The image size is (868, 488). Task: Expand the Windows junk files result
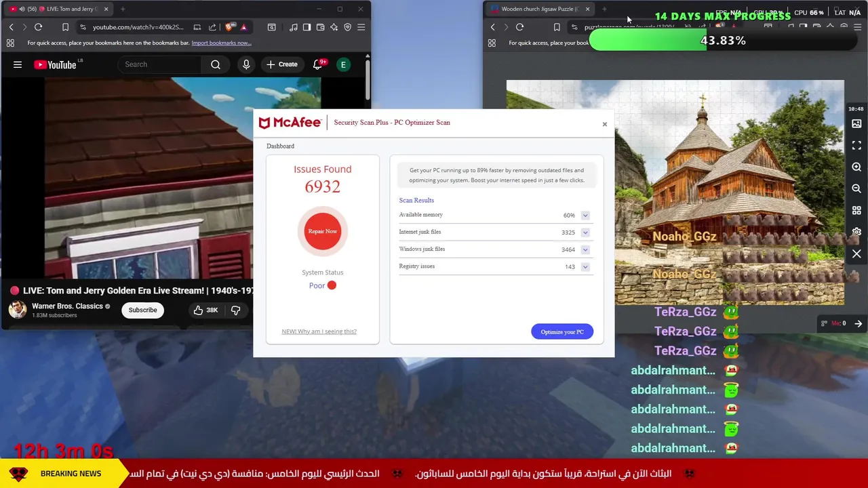(x=585, y=249)
